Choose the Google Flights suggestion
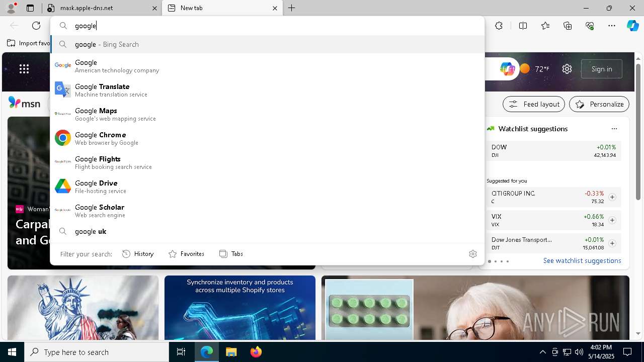Viewport: 644px width, 362px height. tap(267, 162)
